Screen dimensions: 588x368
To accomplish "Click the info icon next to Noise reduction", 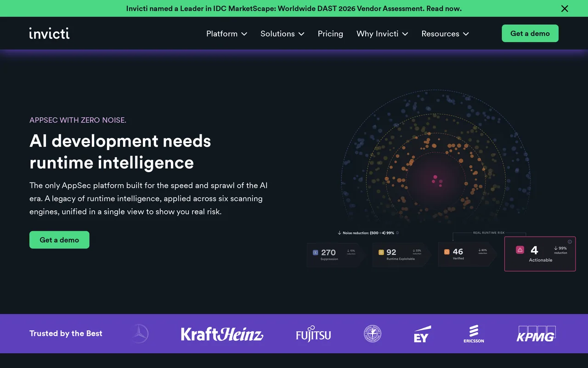I will (397, 233).
